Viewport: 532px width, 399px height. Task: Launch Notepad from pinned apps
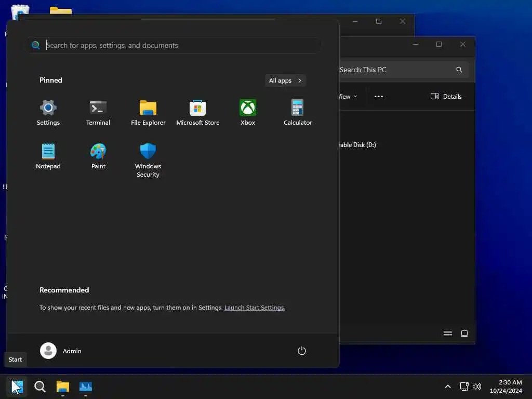[48, 156]
